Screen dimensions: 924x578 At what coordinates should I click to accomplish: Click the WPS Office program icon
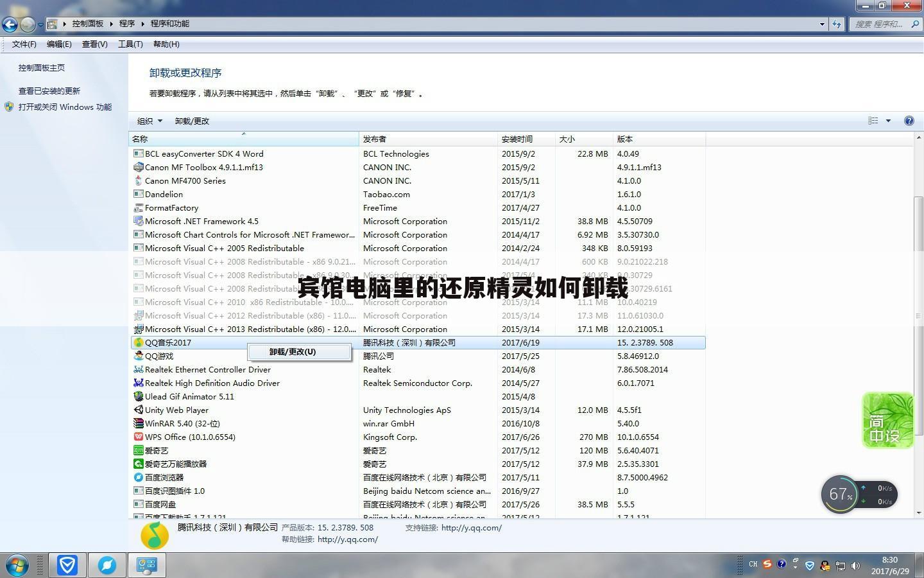138,437
